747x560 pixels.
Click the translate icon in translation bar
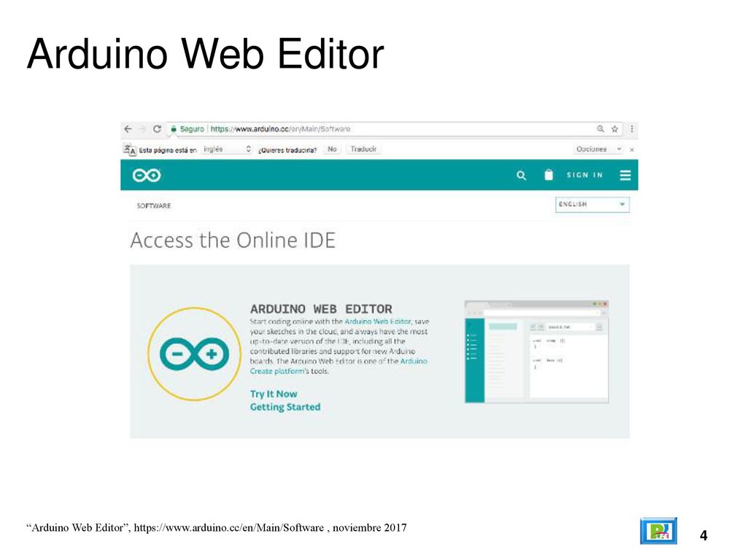pos(130,149)
